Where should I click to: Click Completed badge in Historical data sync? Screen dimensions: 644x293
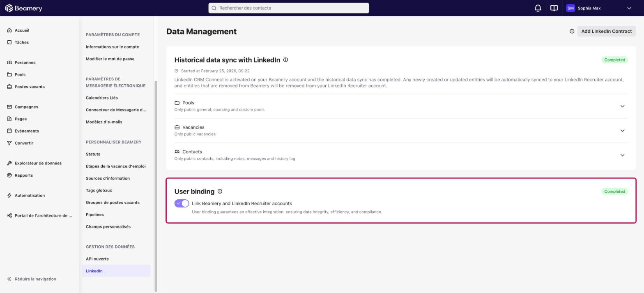click(x=614, y=60)
